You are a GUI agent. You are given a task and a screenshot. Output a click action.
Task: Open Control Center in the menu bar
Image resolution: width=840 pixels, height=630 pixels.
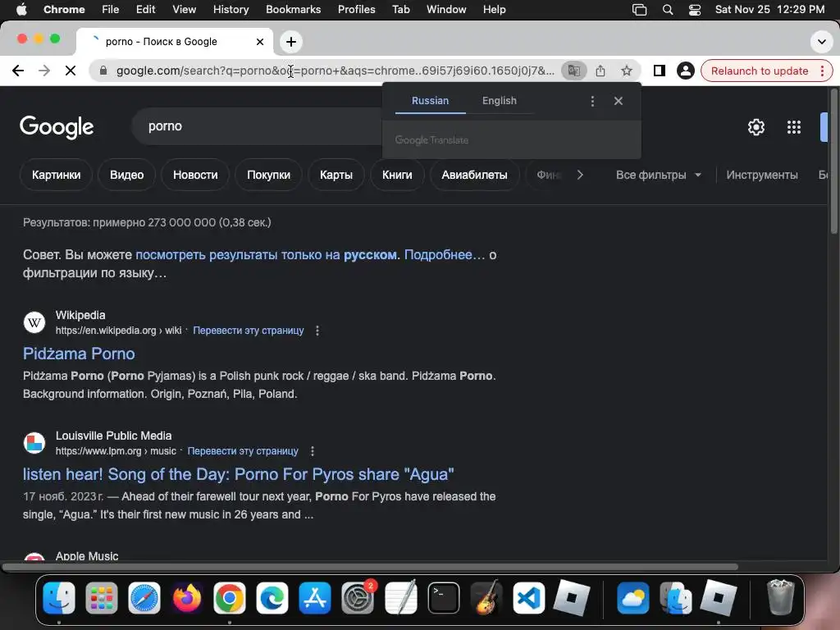tap(695, 10)
